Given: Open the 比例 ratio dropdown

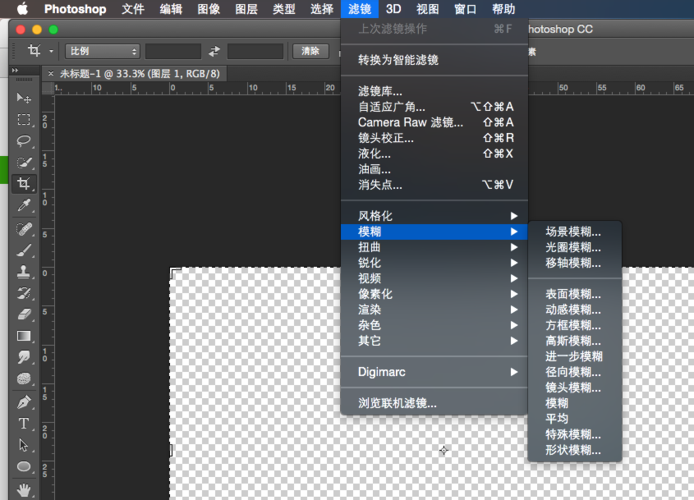Looking at the screenshot, I should [103, 51].
